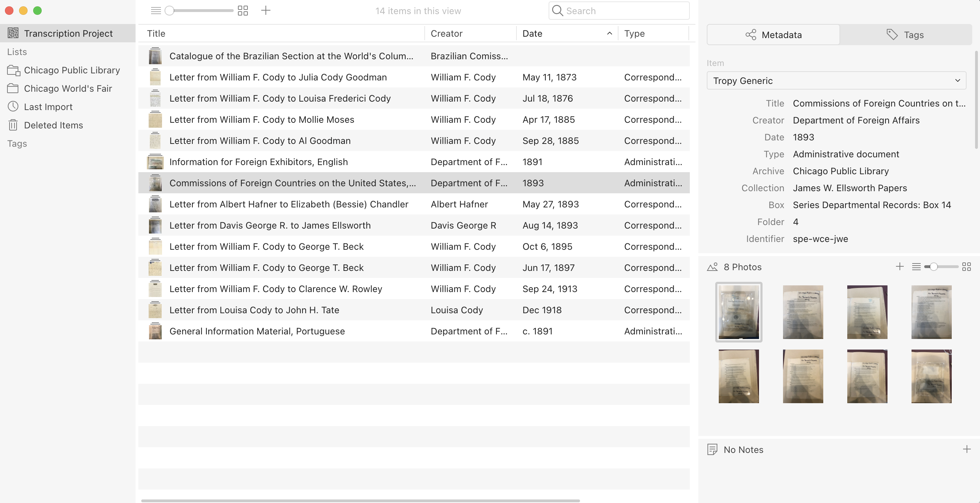
Task: Switch the items to grid view
Action: [243, 11]
